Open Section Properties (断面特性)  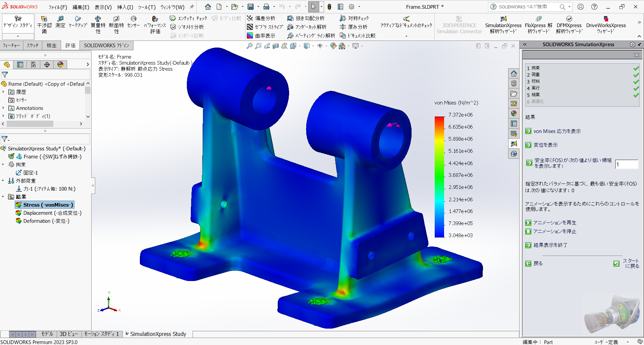click(x=116, y=25)
